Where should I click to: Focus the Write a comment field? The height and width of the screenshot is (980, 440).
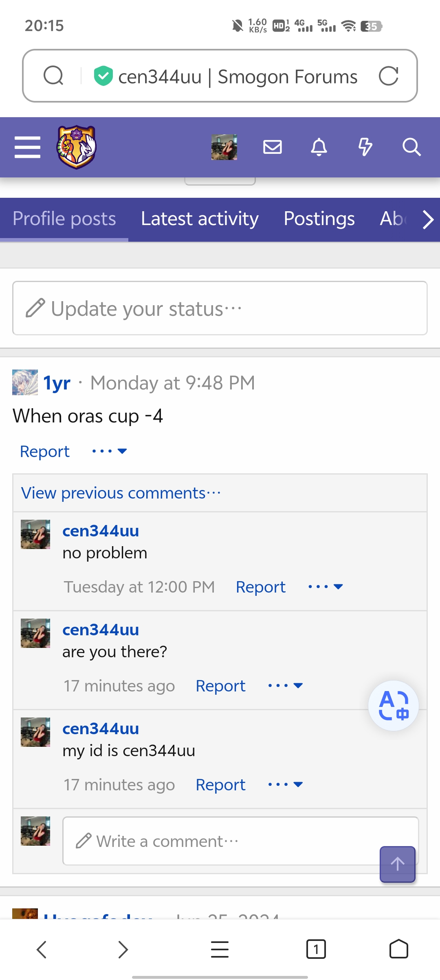tap(240, 841)
